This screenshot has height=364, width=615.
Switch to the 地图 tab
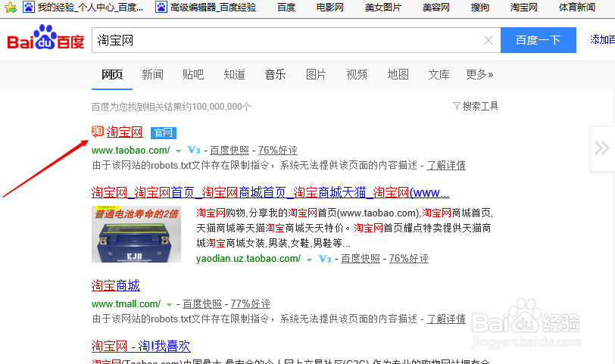(398, 74)
